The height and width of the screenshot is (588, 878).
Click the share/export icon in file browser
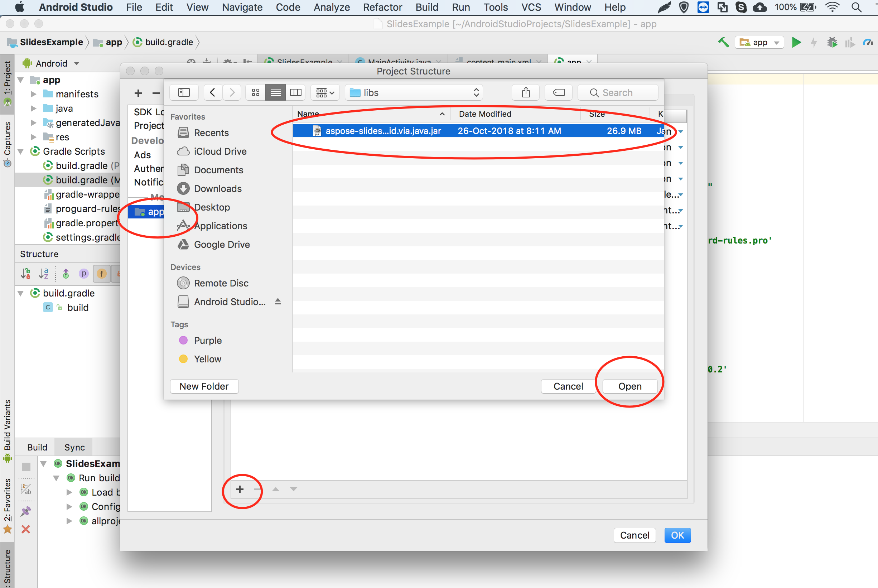pyautogui.click(x=525, y=92)
